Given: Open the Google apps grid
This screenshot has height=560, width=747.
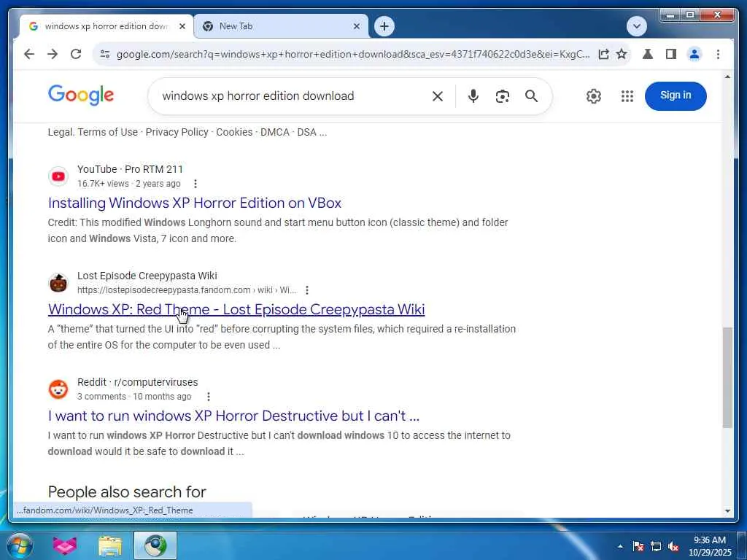Looking at the screenshot, I should pyautogui.click(x=627, y=96).
